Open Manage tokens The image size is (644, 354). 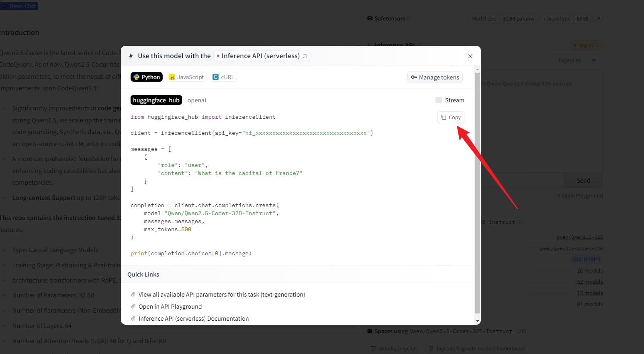coord(435,77)
